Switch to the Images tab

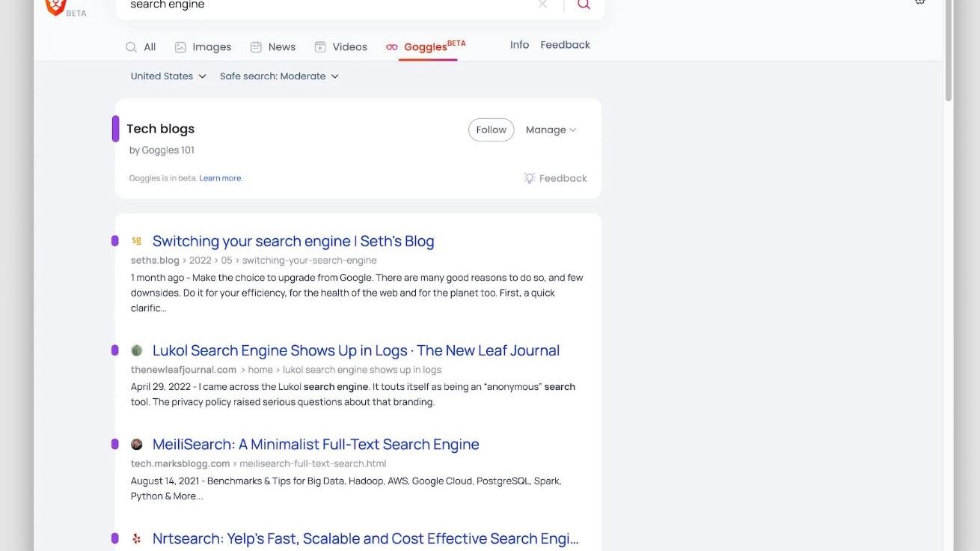[x=203, y=47]
